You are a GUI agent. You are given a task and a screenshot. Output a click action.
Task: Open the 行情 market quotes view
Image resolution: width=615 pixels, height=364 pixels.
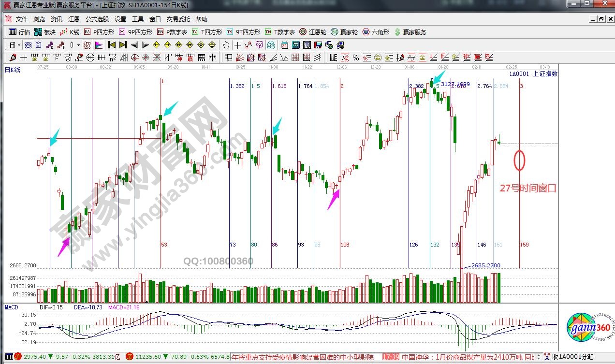click(19, 32)
